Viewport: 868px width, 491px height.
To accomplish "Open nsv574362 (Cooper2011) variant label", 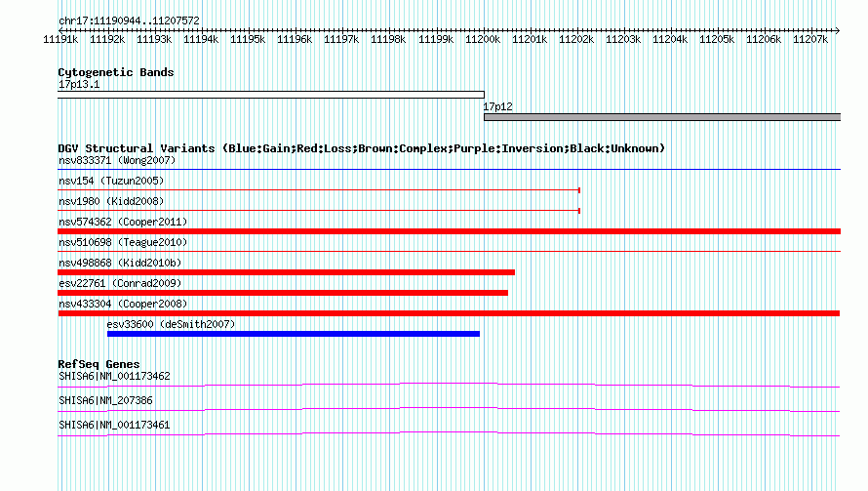I will [123, 222].
